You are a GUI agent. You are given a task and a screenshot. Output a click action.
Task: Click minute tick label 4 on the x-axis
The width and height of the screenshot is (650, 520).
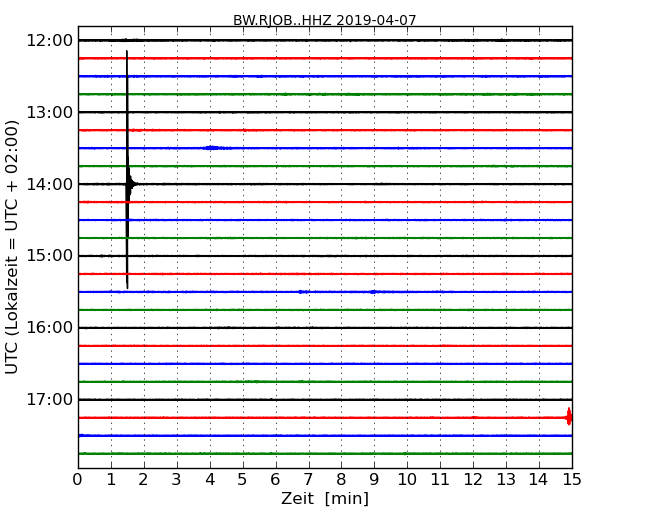click(x=210, y=479)
